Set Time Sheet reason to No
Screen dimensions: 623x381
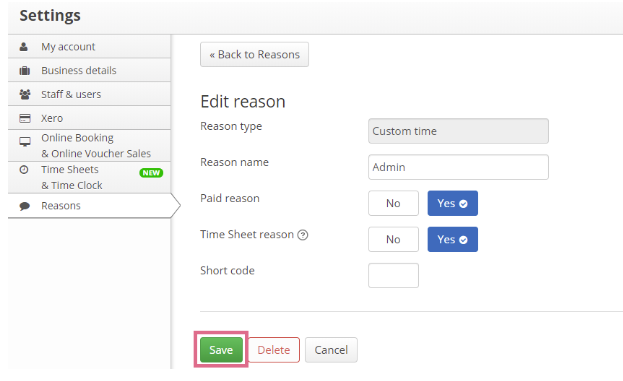point(393,239)
